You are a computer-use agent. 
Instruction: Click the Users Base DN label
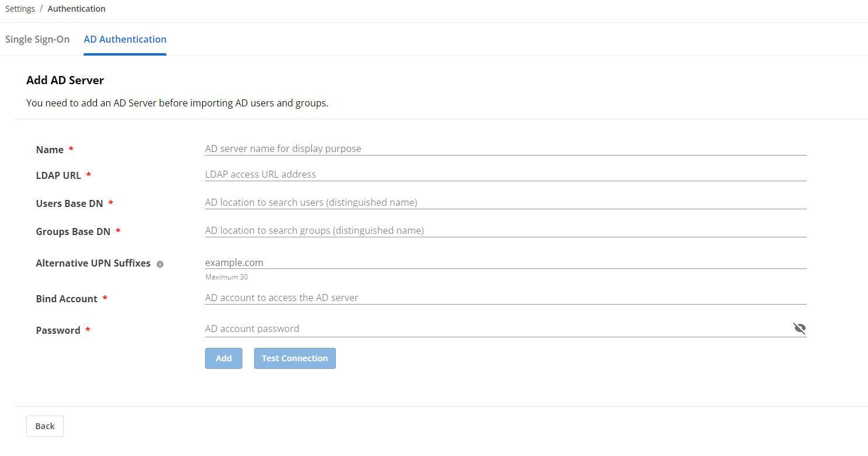coord(70,203)
